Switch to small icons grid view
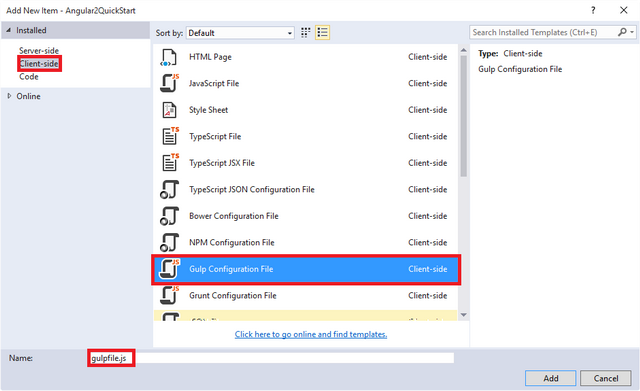This screenshot has width=640, height=391. point(305,33)
